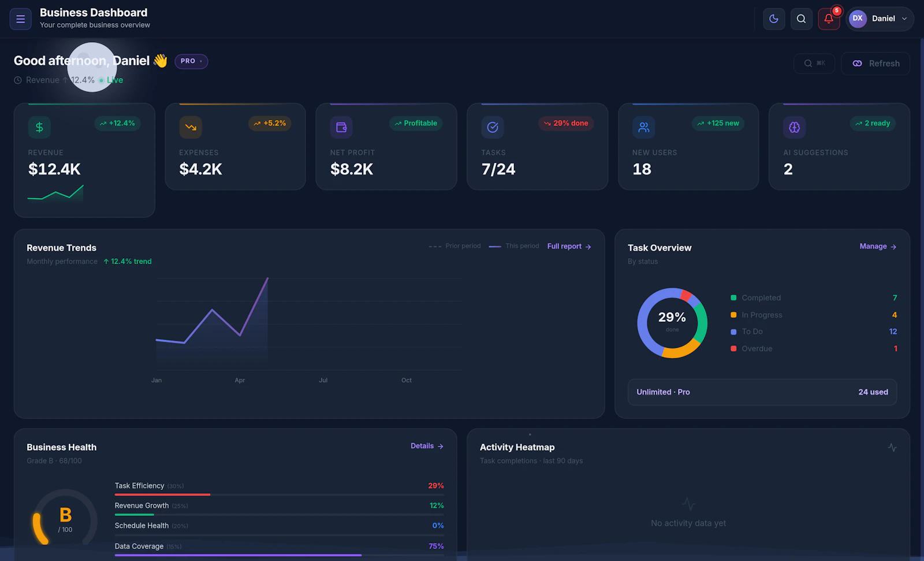Click the Revenue Growth progress bar
The height and width of the screenshot is (561, 924).
tap(279, 514)
